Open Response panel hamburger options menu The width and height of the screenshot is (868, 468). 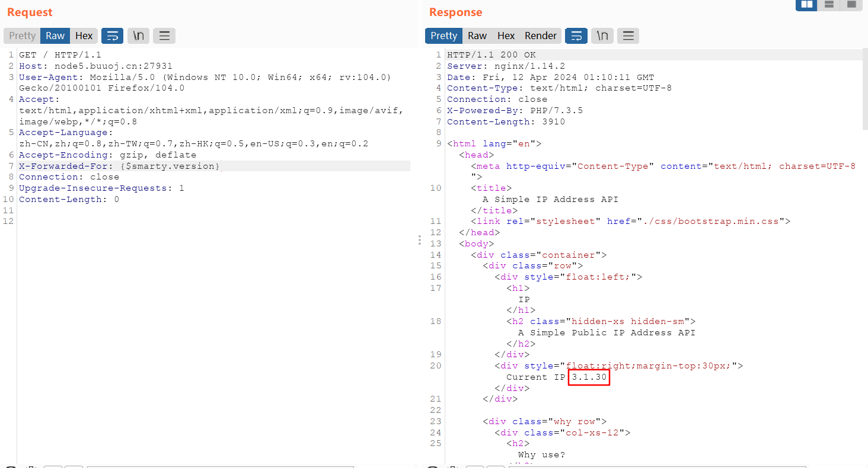point(628,36)
